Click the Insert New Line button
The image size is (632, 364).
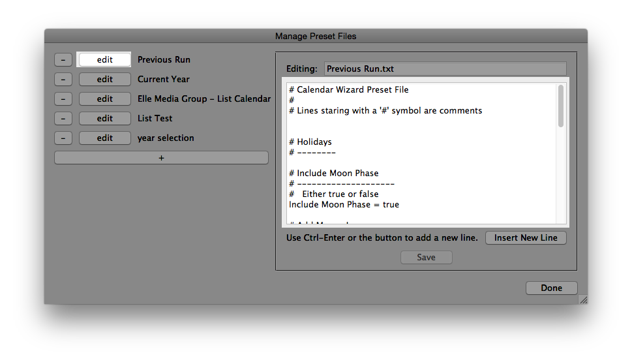pos(526,237)
